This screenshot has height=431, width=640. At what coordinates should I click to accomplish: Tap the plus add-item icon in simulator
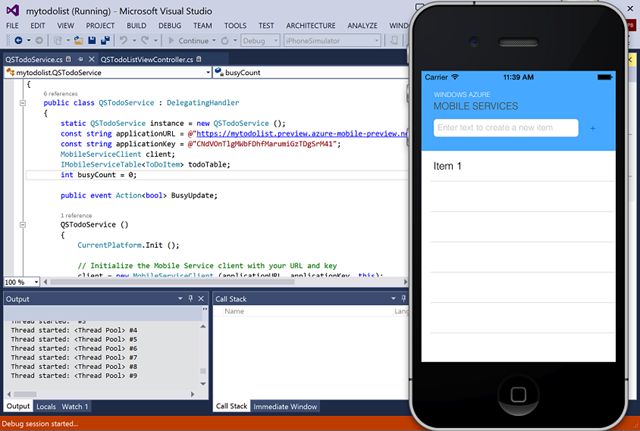(x=593, y=128)
